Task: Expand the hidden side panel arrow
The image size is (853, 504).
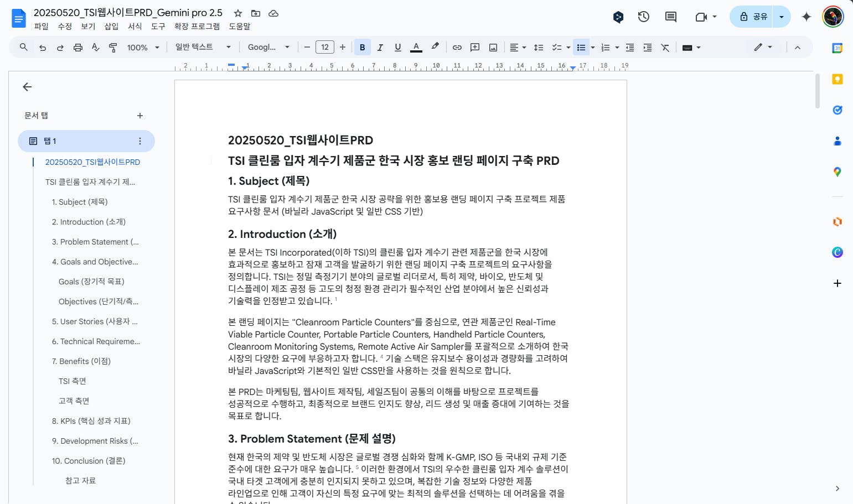Action: (838, 489)
